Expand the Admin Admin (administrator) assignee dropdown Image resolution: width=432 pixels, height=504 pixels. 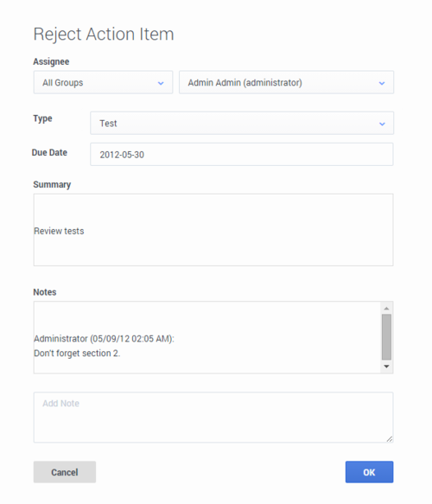point(286,83)
